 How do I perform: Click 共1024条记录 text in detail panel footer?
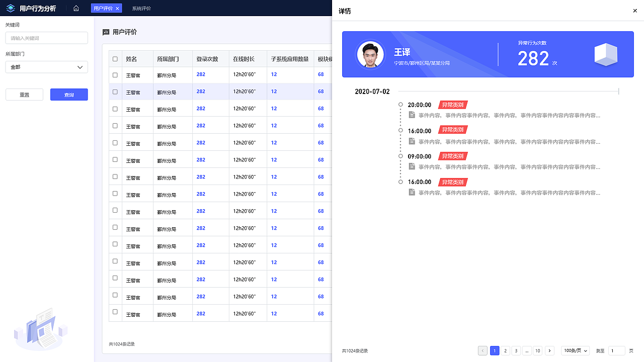355,351
